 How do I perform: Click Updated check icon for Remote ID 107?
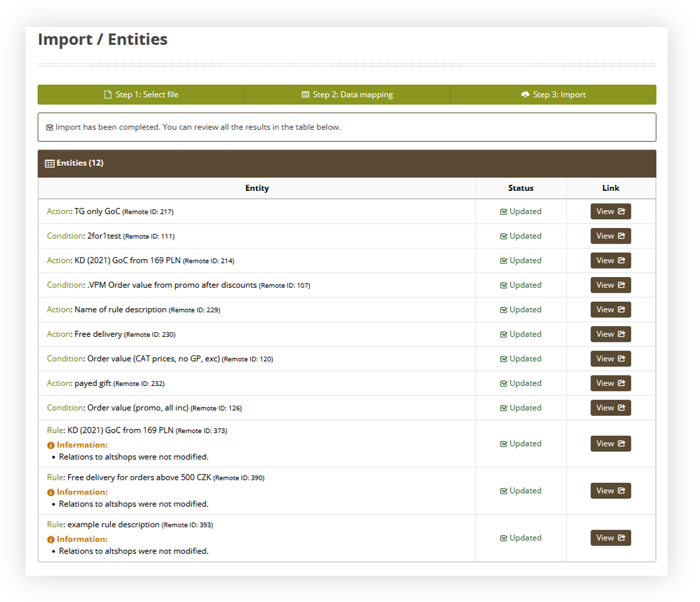(x=504, y=285)
